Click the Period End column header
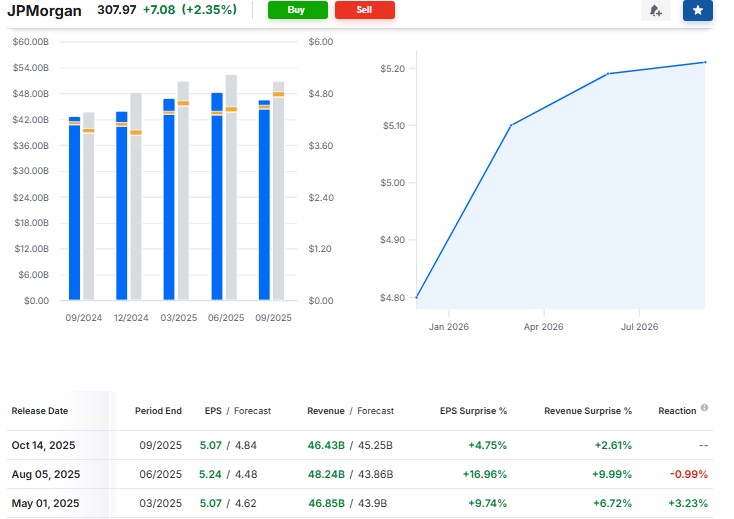The height and width of the screenshot is (519, 734). [x=158, y=411]
